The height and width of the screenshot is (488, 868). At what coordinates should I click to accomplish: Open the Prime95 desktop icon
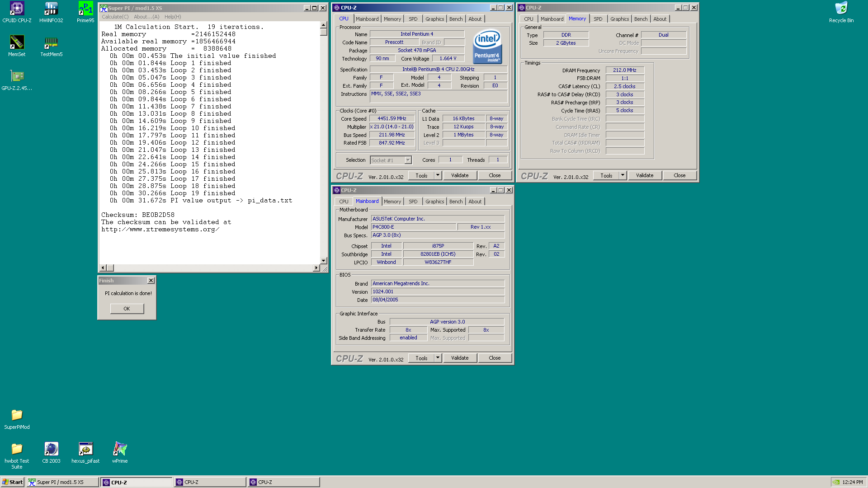(85, 12)
